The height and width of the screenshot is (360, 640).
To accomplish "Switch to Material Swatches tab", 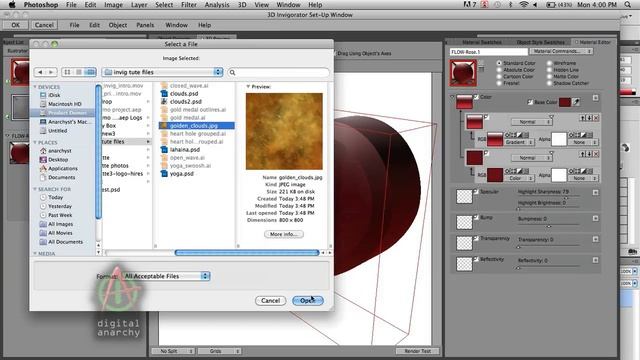I will click(x=482, y=42).
